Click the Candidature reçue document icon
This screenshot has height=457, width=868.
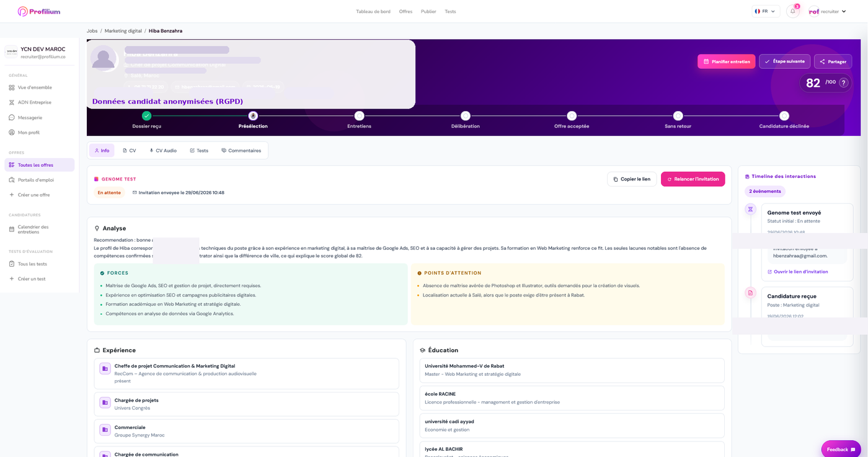(x=750, y=293)
